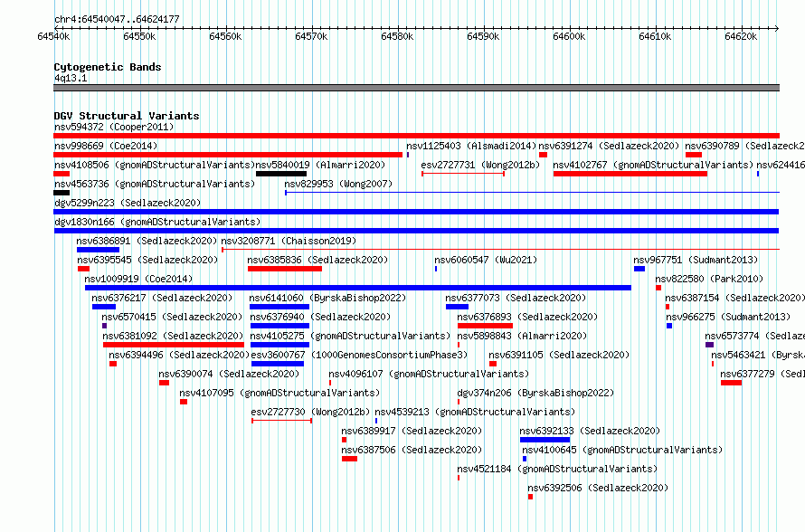Select the long blue bar of nsv1009919
This screenshot has width=805, height=532.
pyautogui.click(x=358, y=288)
